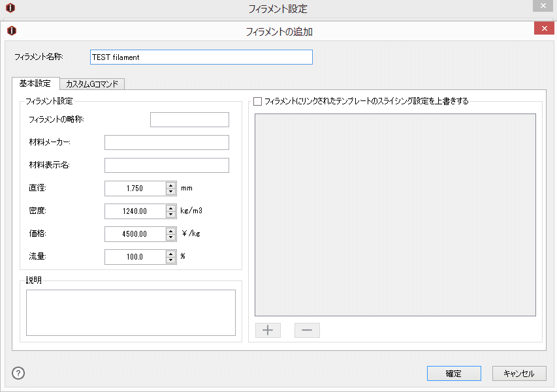Click the app icon on the フィラメント設定 title bar

click(x=10, y=8)
